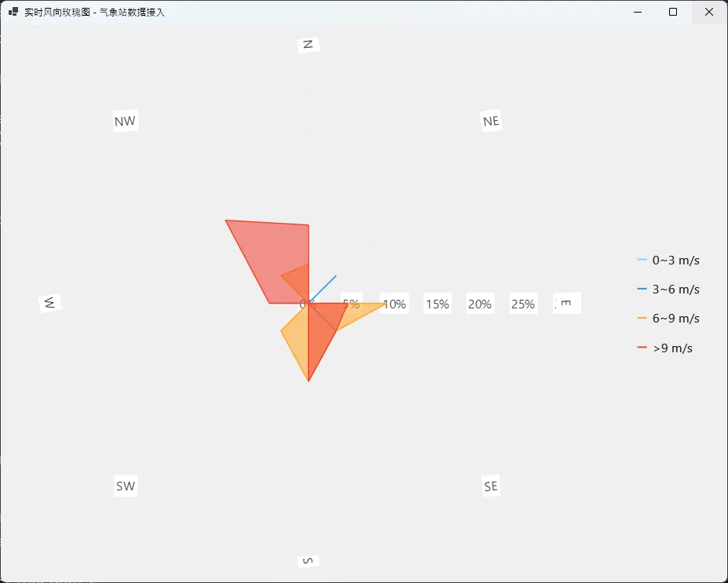Click the 10% radial axis label
The width and height of the screenshot is (728, 583).
(395, 304)
